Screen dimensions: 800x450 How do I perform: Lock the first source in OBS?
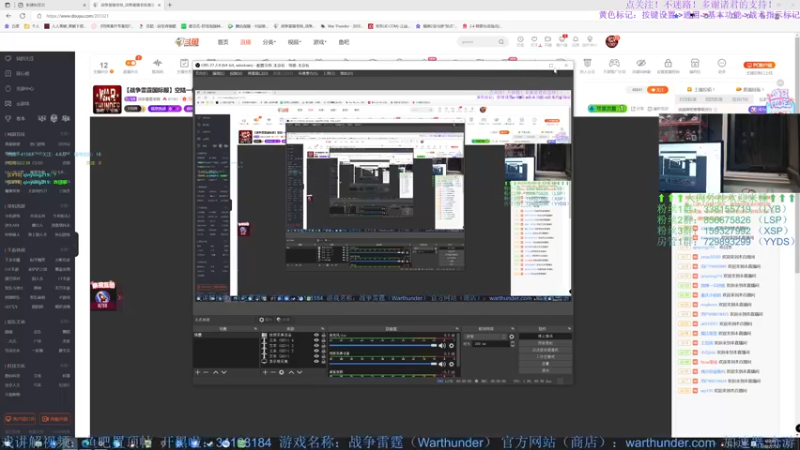pyautogui.click(x=323, y=335)
